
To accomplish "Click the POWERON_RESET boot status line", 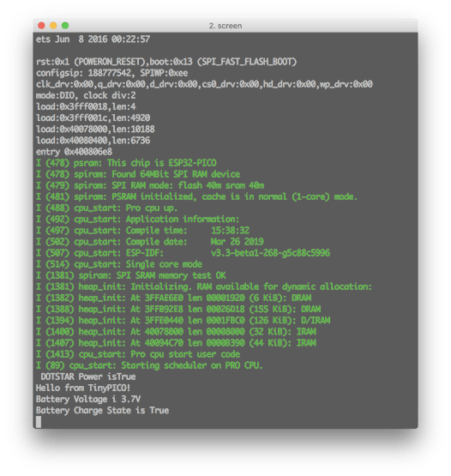I will [x=166, y=62].
